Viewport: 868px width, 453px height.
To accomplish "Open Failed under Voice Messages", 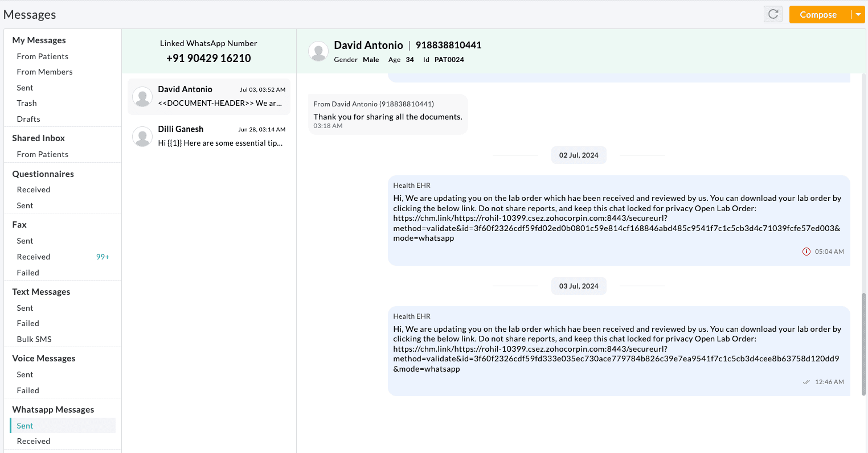I will point(28,390).
